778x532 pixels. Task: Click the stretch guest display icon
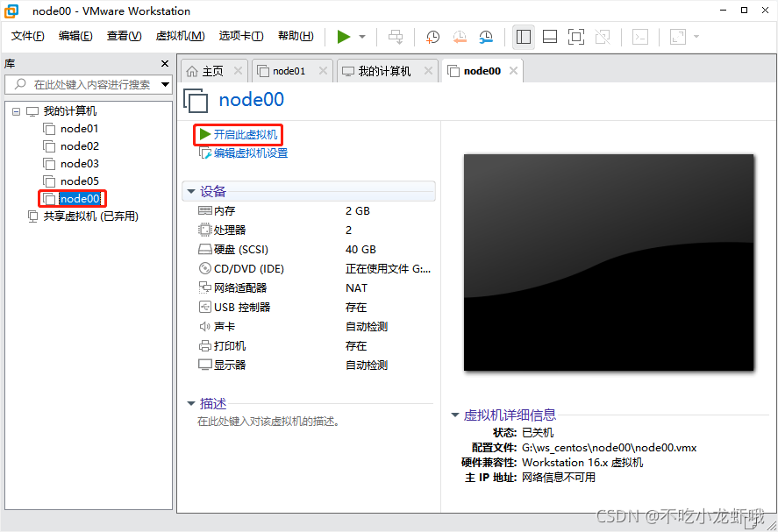[678, 37]
